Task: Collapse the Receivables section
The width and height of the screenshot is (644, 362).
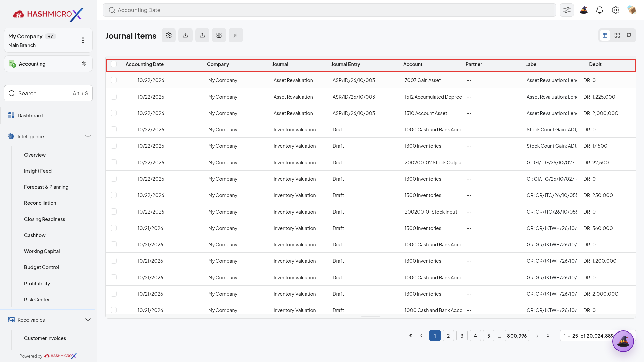Action: click(88, 320)
